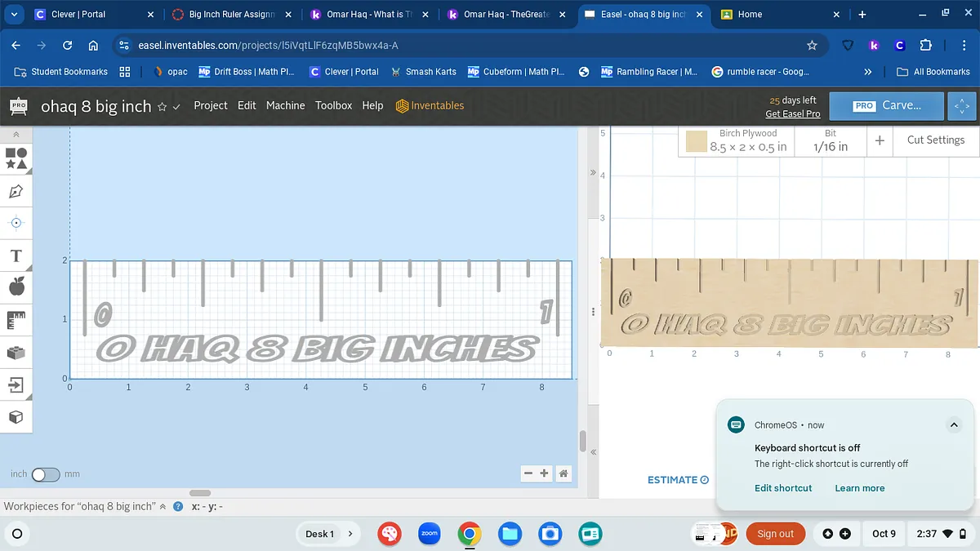This screenshot has height=551, width=980.
Task: Reset view with the home icon
Action: 563,473
